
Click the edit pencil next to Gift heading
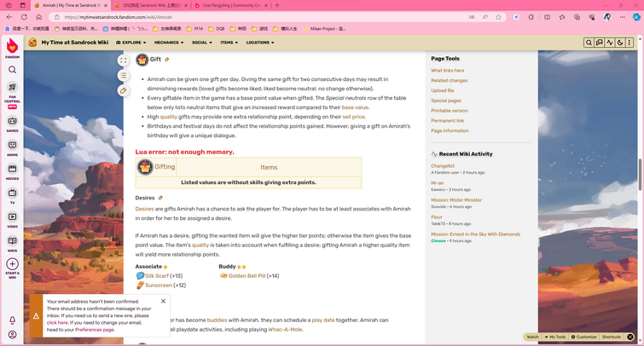click(166, 60)
